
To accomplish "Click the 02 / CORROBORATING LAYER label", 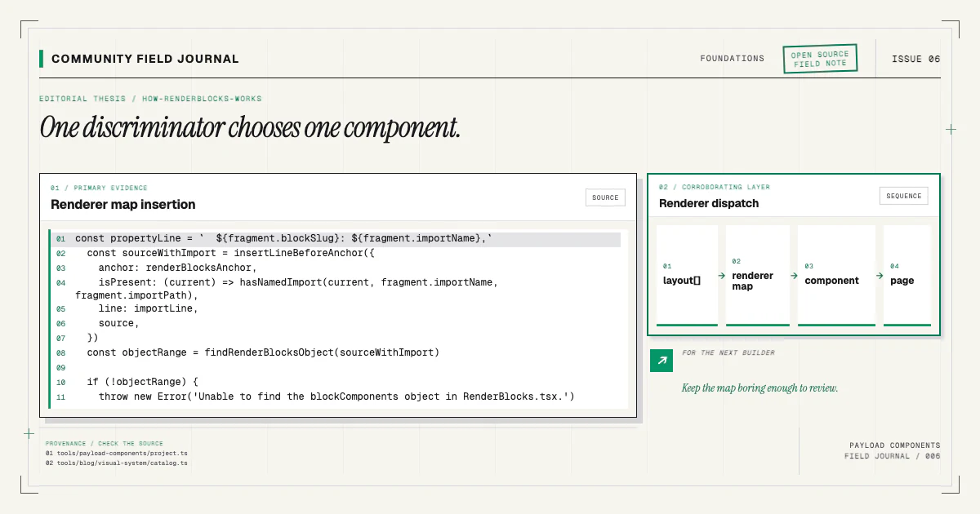I will pos(715,187).
